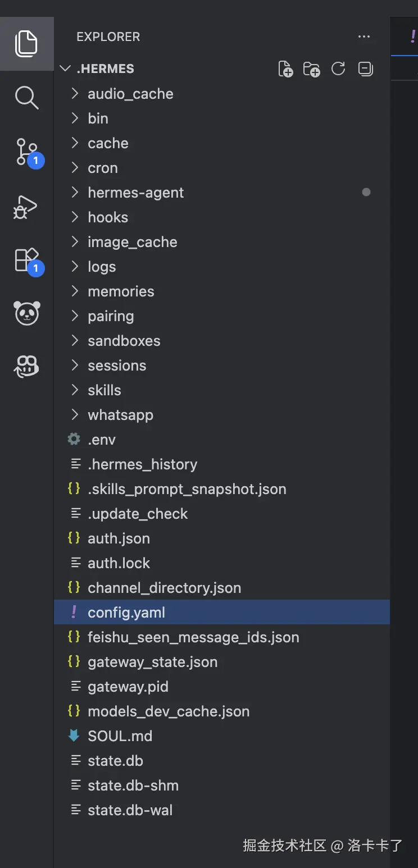Open the Source Control view icon
This screenshot has width=418, height=868.
26,152
